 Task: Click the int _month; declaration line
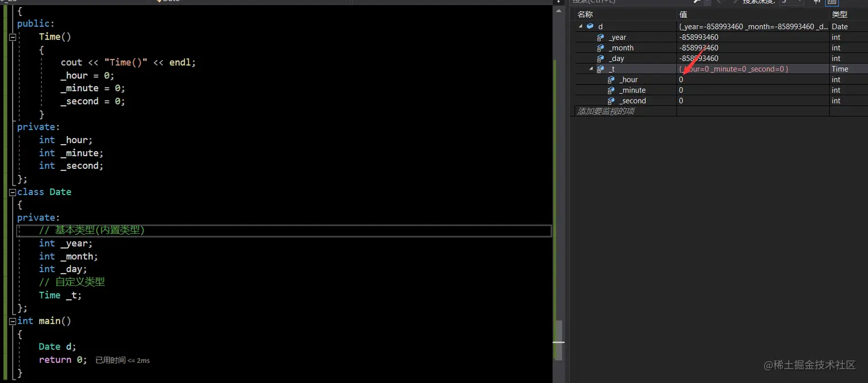[68, 257]
